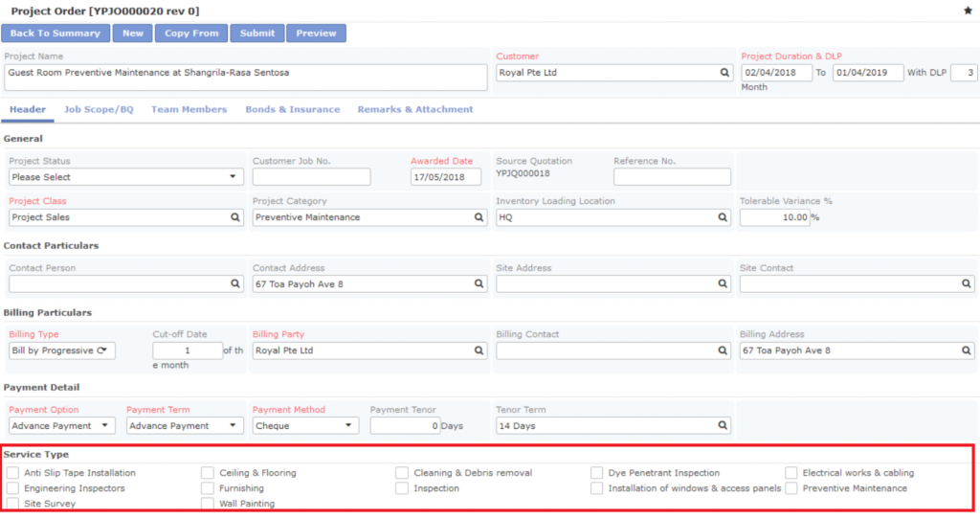Click the Submit button

point(256,34)
